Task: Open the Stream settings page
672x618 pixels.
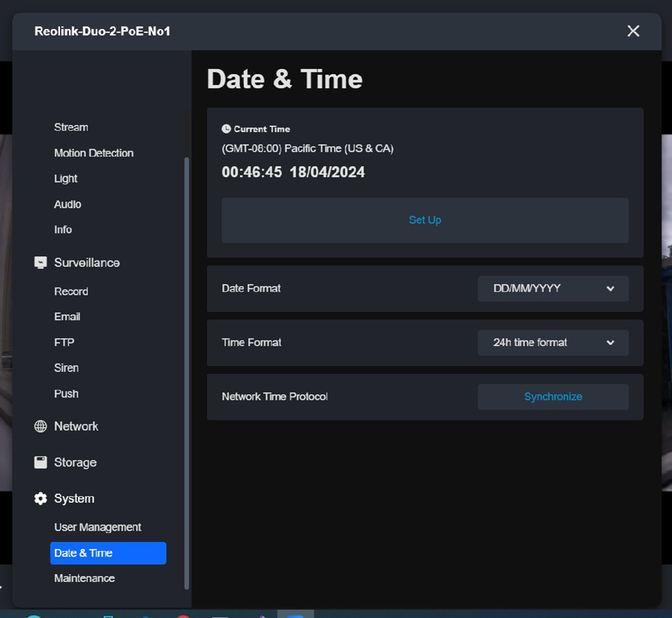Action: click(71, 127)
